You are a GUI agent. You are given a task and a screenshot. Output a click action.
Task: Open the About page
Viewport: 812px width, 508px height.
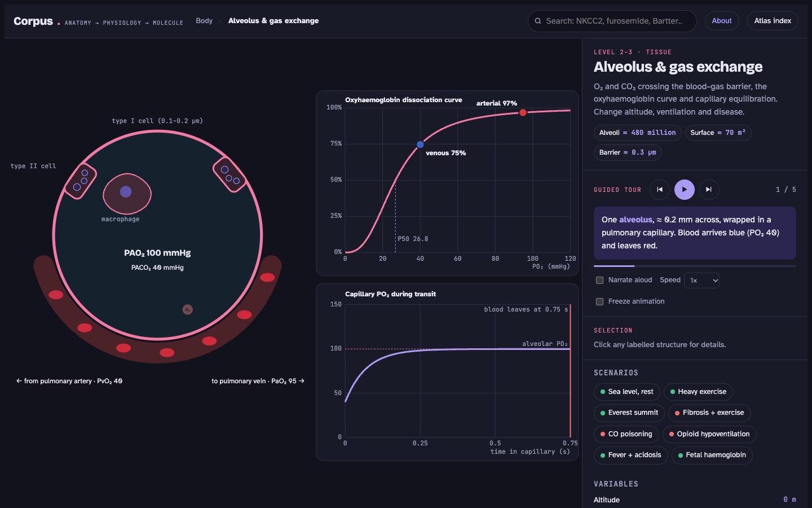pos(722,21)
